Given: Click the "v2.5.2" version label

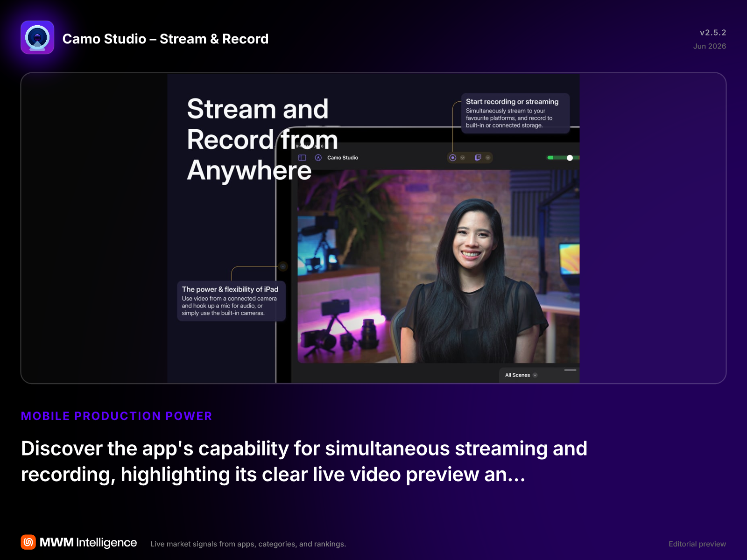Looking at the screenshot, I should click(713, 33).
